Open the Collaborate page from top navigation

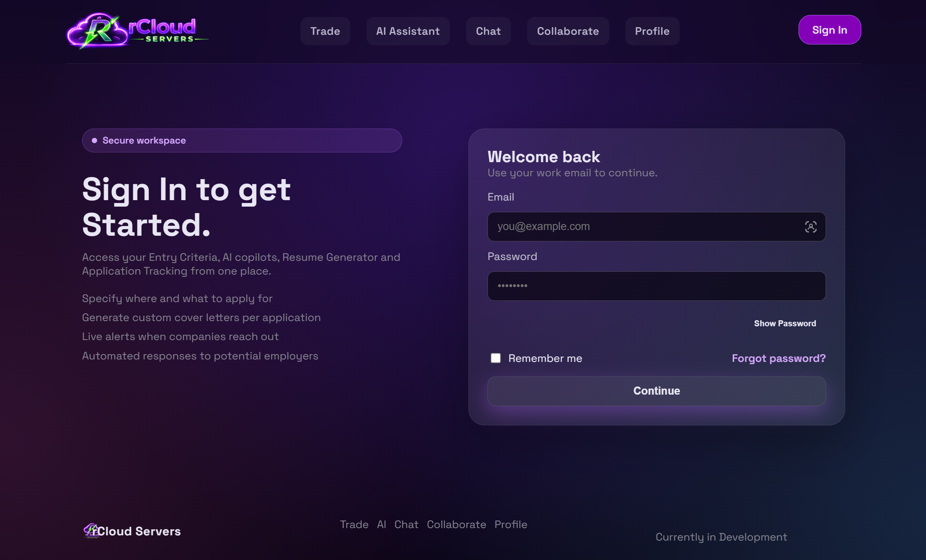[x=568, y=31]
